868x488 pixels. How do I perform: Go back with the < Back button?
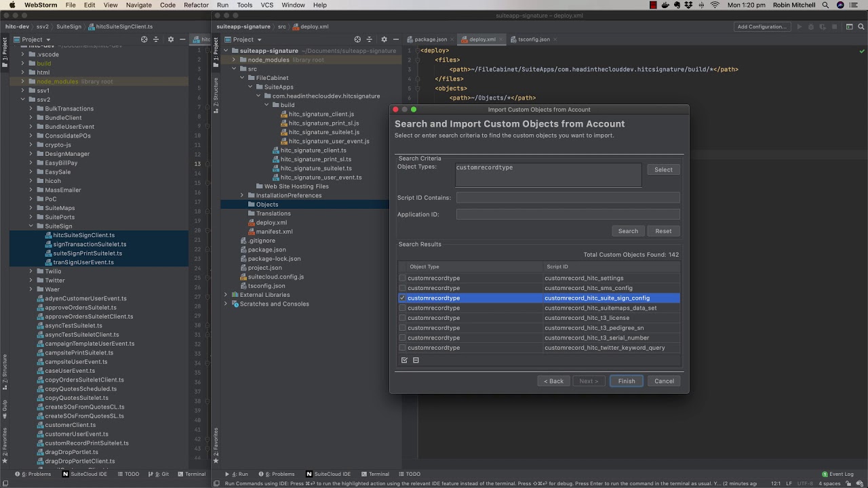coord(553,381)
